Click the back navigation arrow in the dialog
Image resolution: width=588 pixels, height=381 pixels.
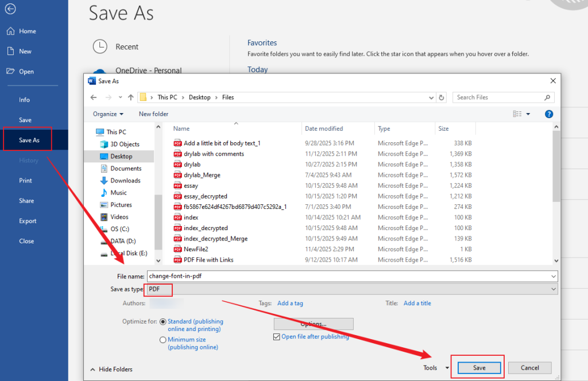(x=93, y=97)
